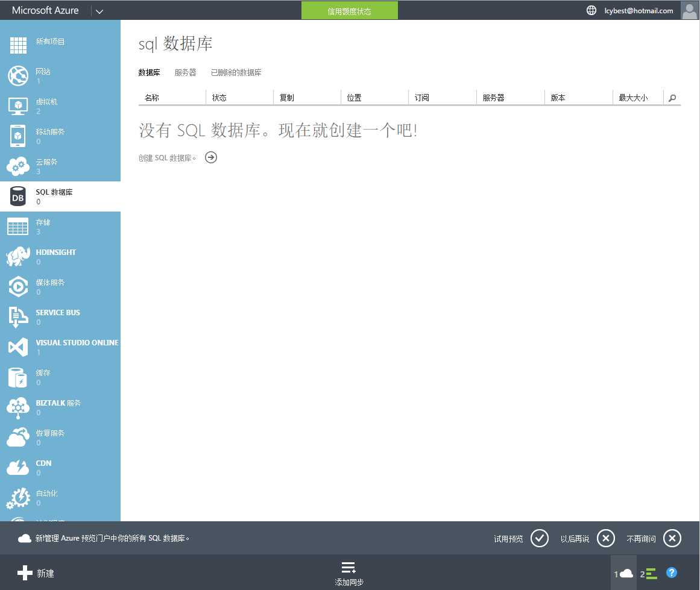Click the user avatar icon
Image resolution: width=700 pixels, height=590 pixels.
click(690, 10)
